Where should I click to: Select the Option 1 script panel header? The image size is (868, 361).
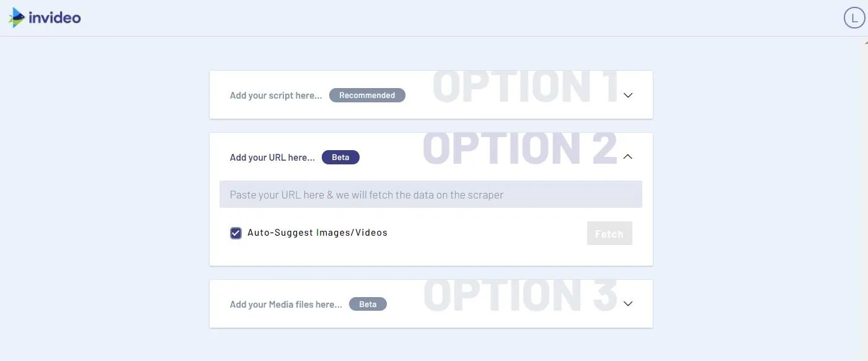click(x=431, y=94)
